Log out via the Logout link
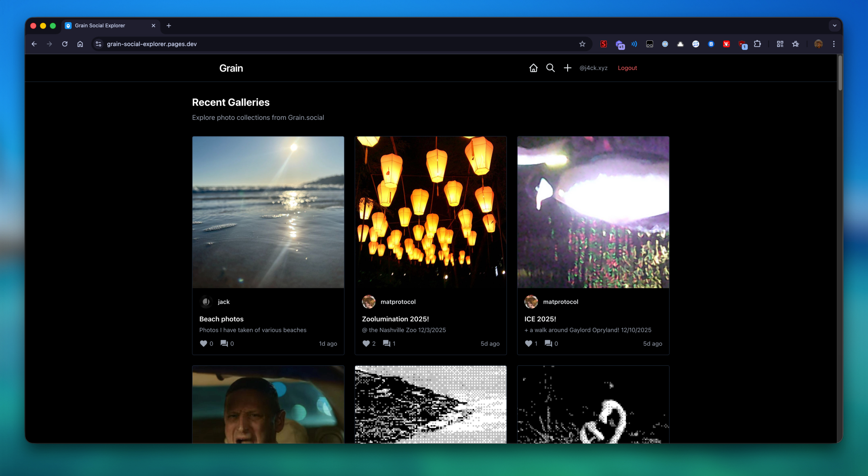The image size is (868, 476). click(x=627, y=68)
